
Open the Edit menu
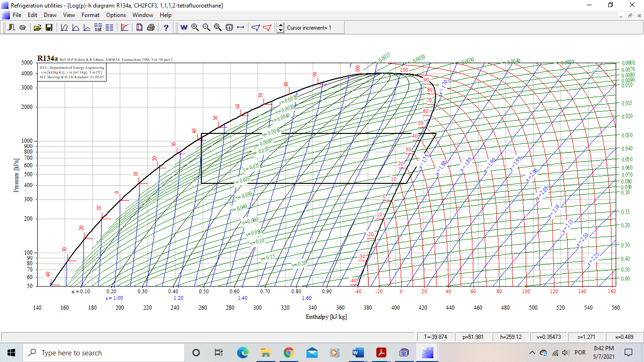click(x=33, y=15)
